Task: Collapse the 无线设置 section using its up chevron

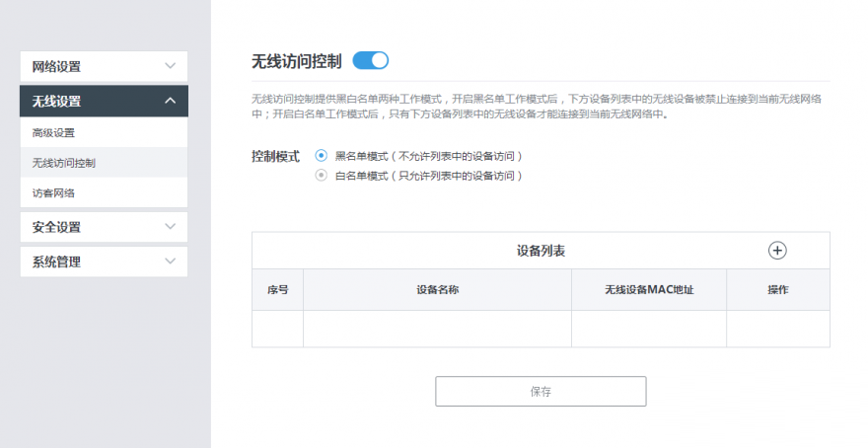Action: click(170, 101)
